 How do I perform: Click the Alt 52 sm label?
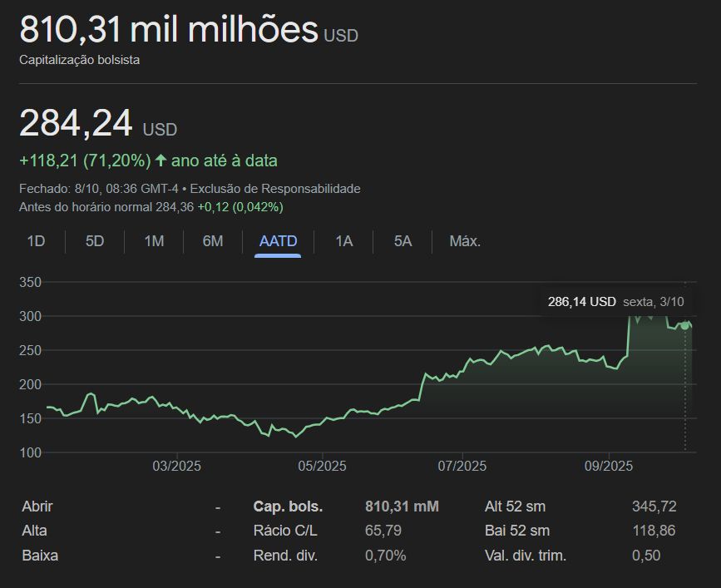pos(516,506)
